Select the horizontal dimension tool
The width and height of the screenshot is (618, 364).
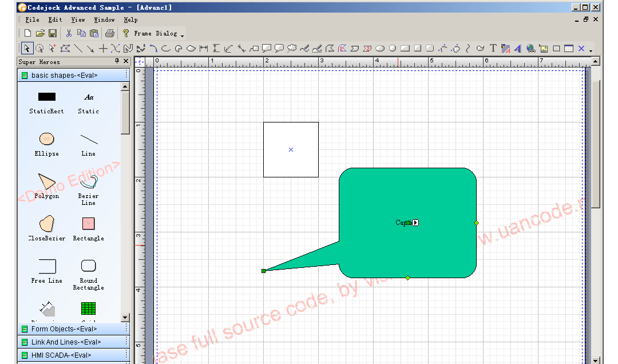[203, 49]
